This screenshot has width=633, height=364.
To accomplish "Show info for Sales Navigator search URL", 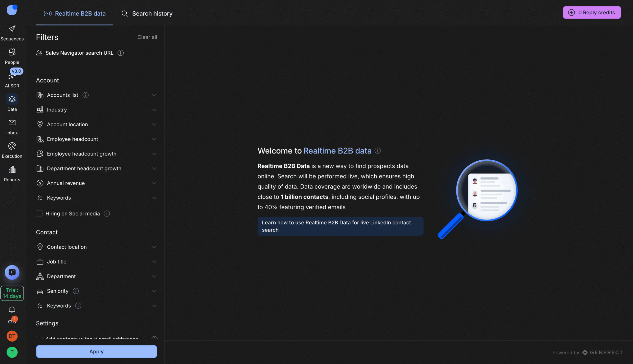I will (x=121, y=53).
